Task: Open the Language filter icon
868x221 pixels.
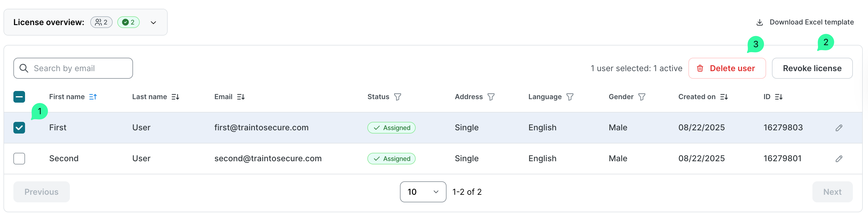Action: coord(570,97)
